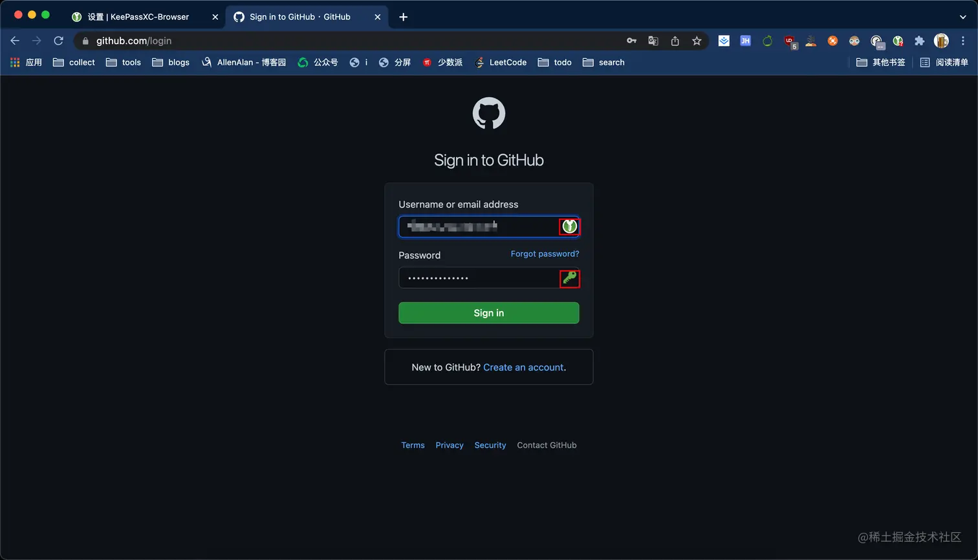Viewport: 978px width, 560px height.
Task: Open the Contact GitHub footer link
Action: tap(547, 445)
